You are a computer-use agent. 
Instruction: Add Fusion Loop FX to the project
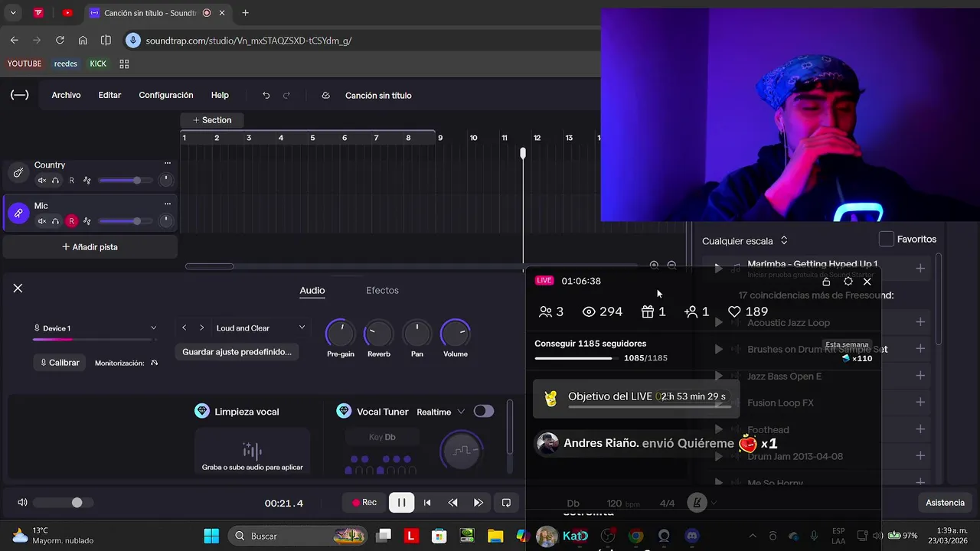[x=920, y=403]
